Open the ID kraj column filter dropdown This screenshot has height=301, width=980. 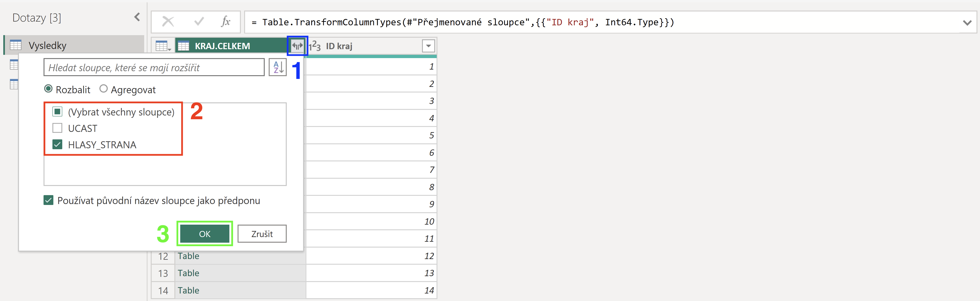click(428, 46)
